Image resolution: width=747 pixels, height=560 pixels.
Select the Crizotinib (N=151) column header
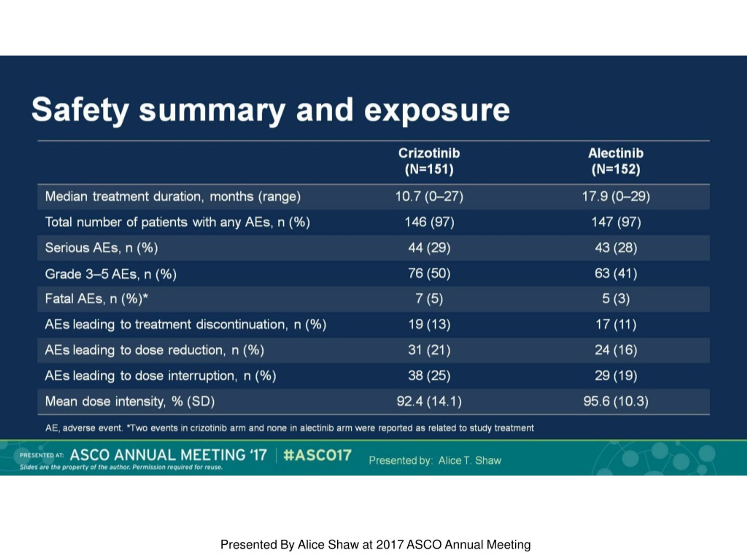tap(429, 161)
